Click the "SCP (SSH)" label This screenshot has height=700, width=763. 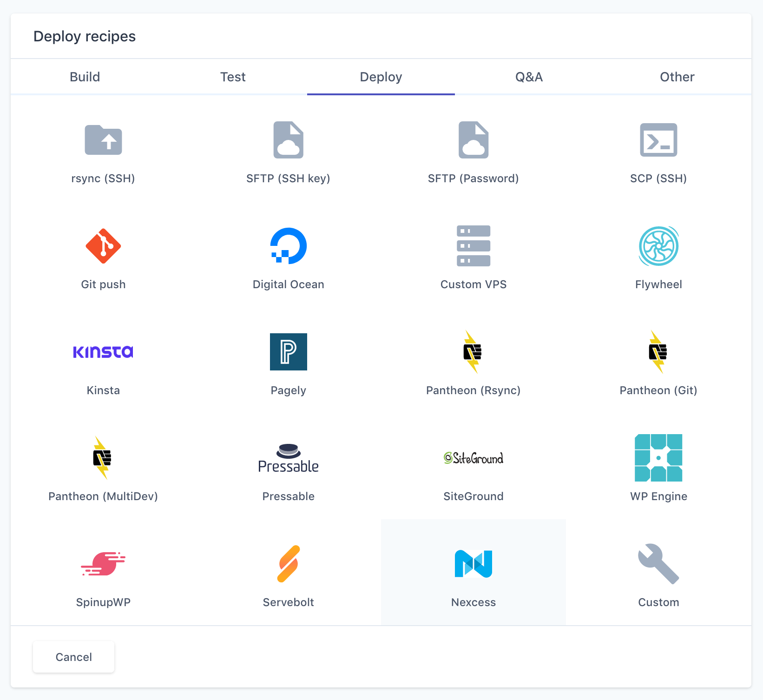click(x=658, y=178)
